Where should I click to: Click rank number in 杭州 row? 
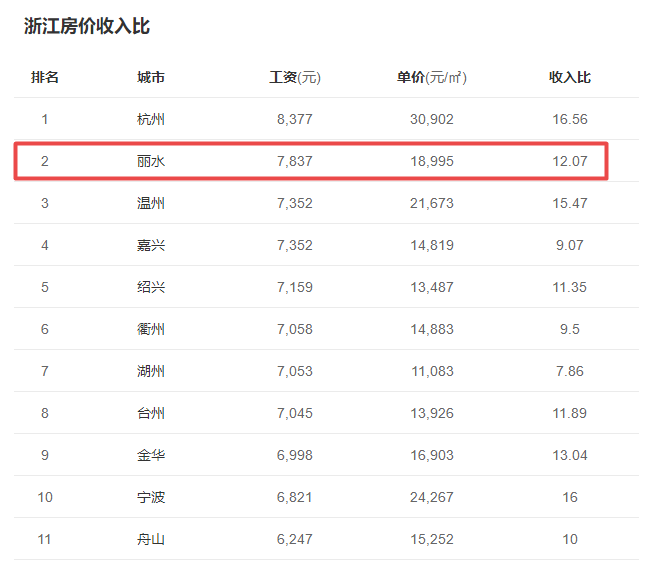click(45, 119)
